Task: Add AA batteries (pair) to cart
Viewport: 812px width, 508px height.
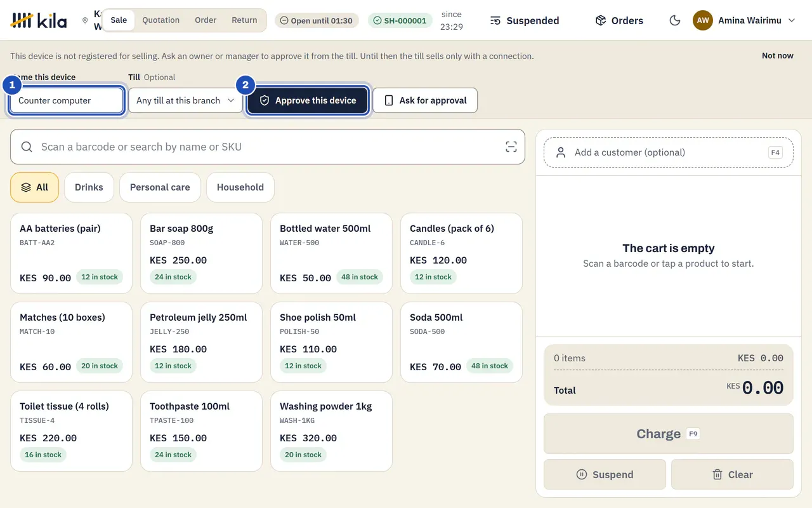Action: pyautogui.click(x=72, y=253)
